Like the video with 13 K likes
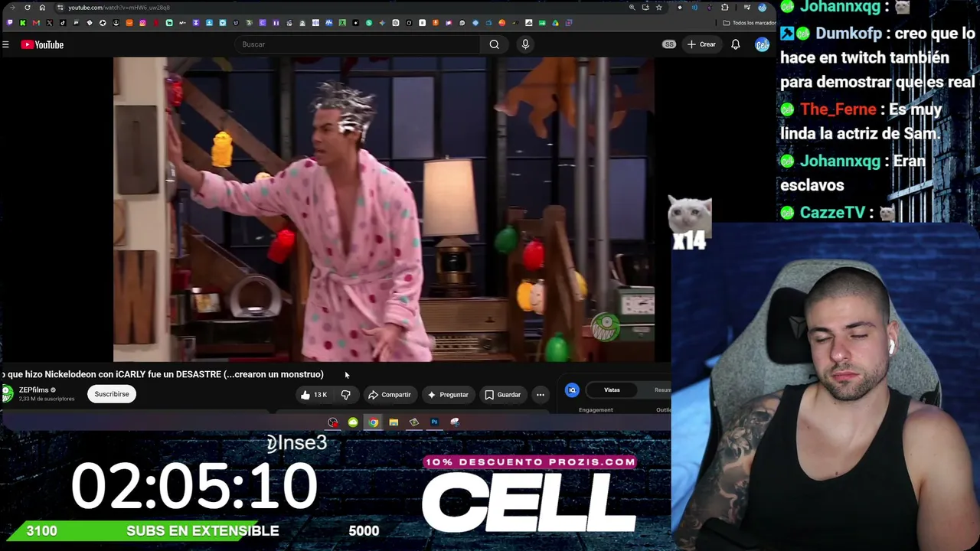The width and height of the screenshot is (980, 551). click(314, 395)
